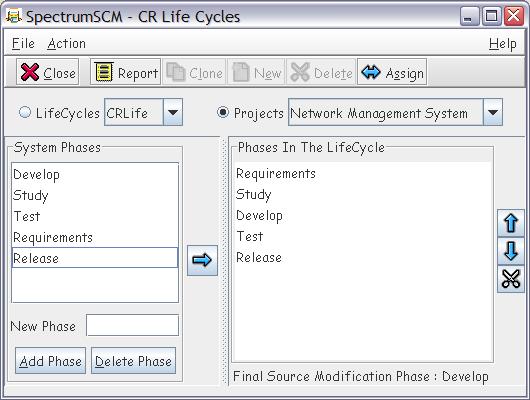530x400 pixels.
Task: Open the Report toolbar button
Action: [x=125, y=72]
